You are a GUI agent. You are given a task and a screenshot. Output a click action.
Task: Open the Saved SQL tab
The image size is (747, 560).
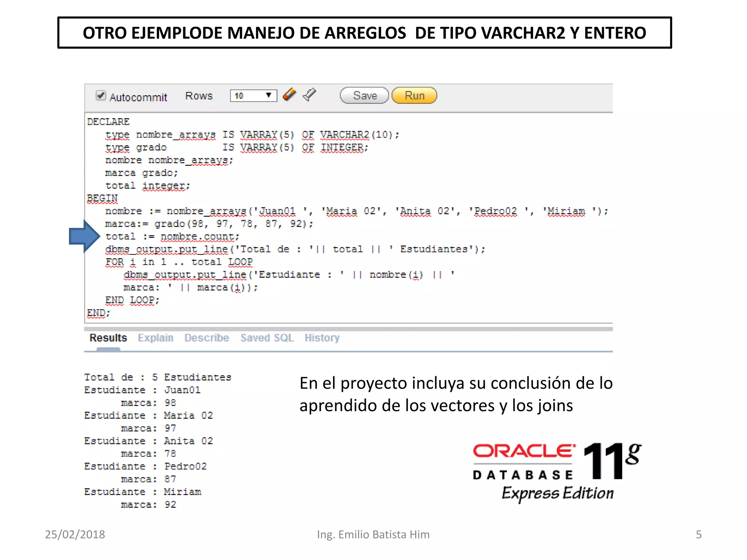(x=267, y=338)
